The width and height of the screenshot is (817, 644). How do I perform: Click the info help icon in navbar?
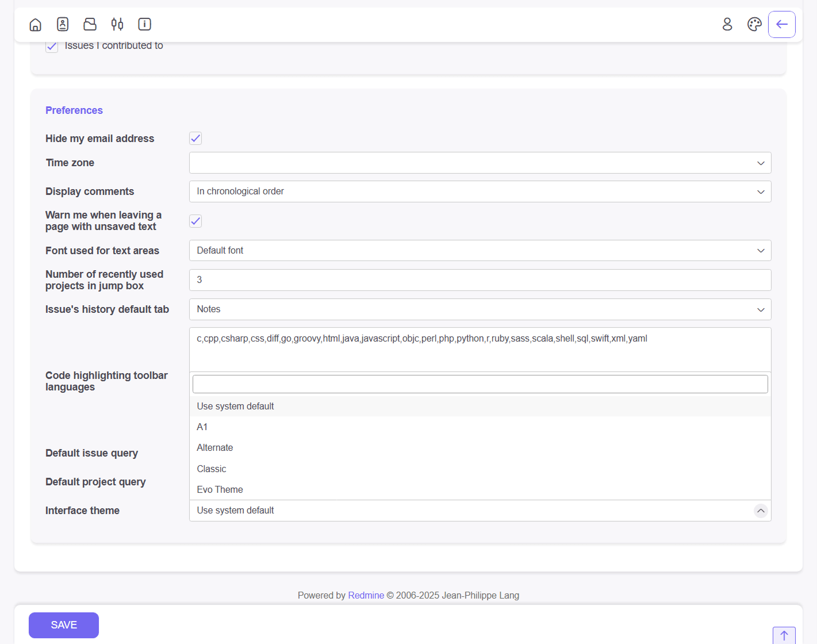(x=144, y=24)
